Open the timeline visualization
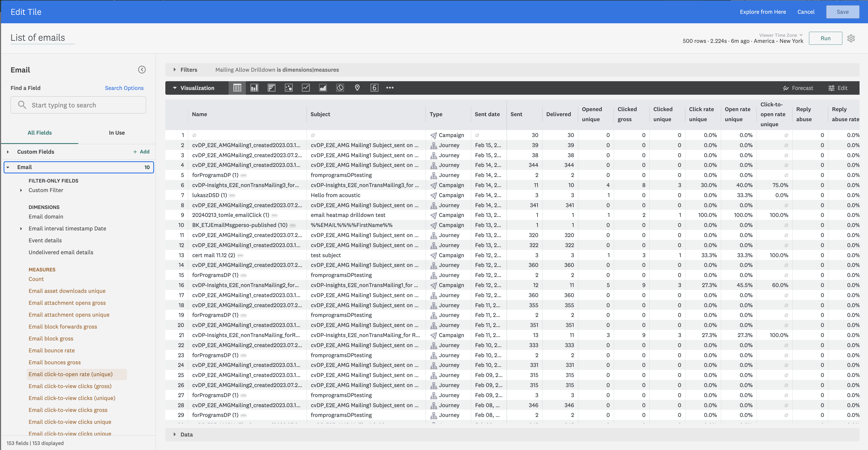Image resolution: width=868 pixels, height=450 pixels. tap(340, 88)
